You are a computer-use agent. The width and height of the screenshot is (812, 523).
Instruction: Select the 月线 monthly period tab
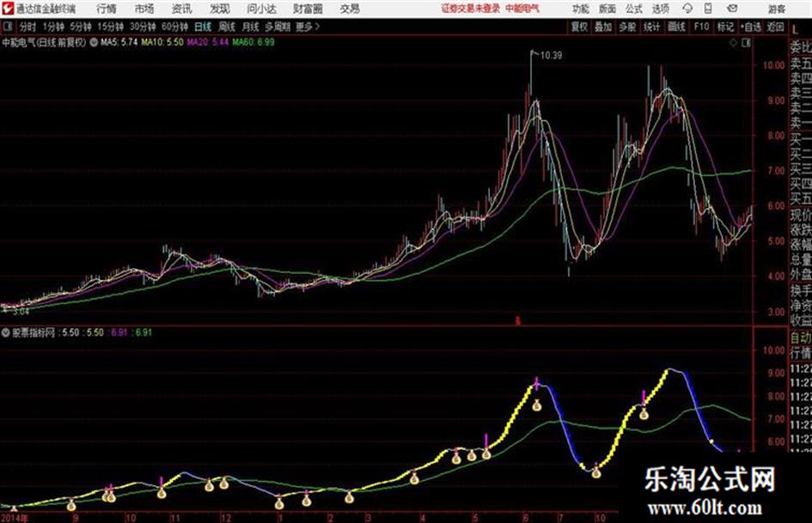point(251,27)
